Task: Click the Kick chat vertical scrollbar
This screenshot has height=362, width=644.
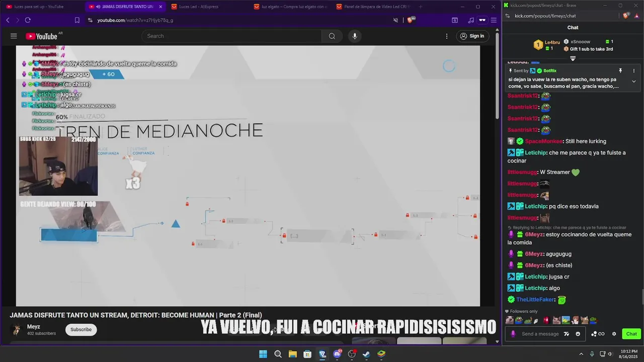Action: [x=641, y=297]
